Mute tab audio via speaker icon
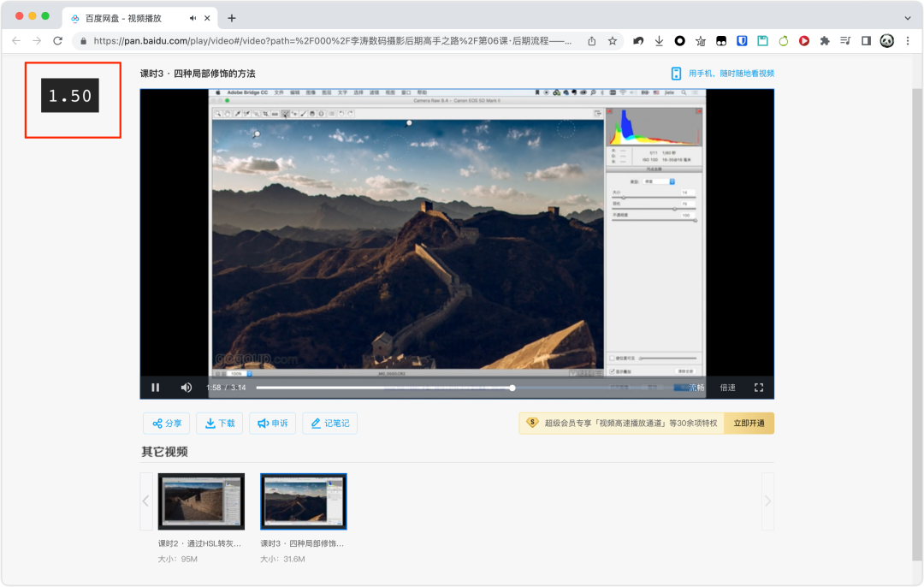The image size is (924, 587). (192, 18)
